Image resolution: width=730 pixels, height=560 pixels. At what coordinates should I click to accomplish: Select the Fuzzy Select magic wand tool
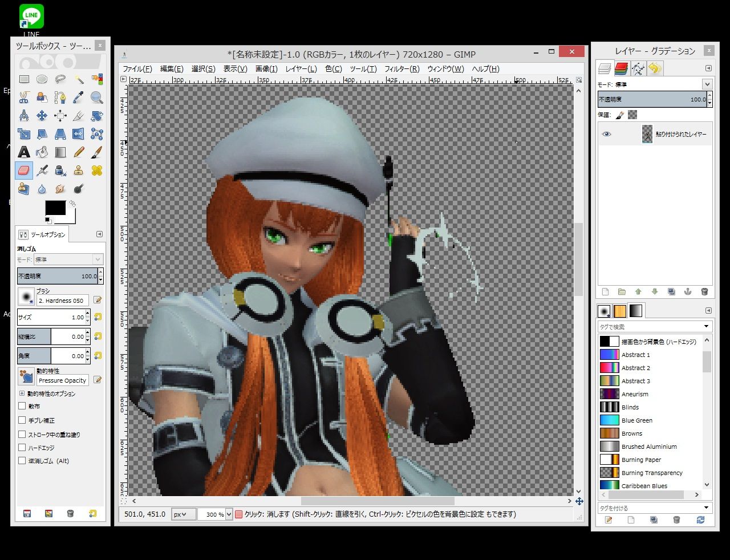tap(79, 79)
